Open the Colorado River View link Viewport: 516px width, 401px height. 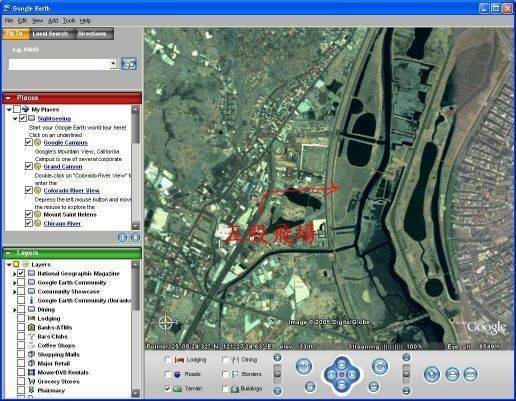coord(72,190)
